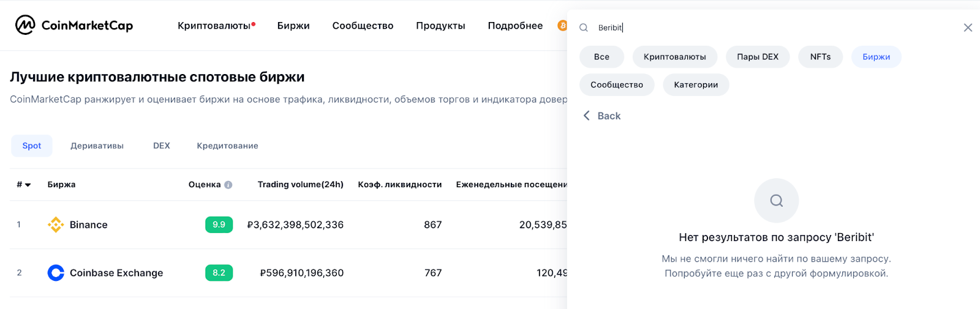The height and width of the screenshot is (309, 980).
Task: Click Binance volume ₽3,632,398,502,336
Action: 295,225
